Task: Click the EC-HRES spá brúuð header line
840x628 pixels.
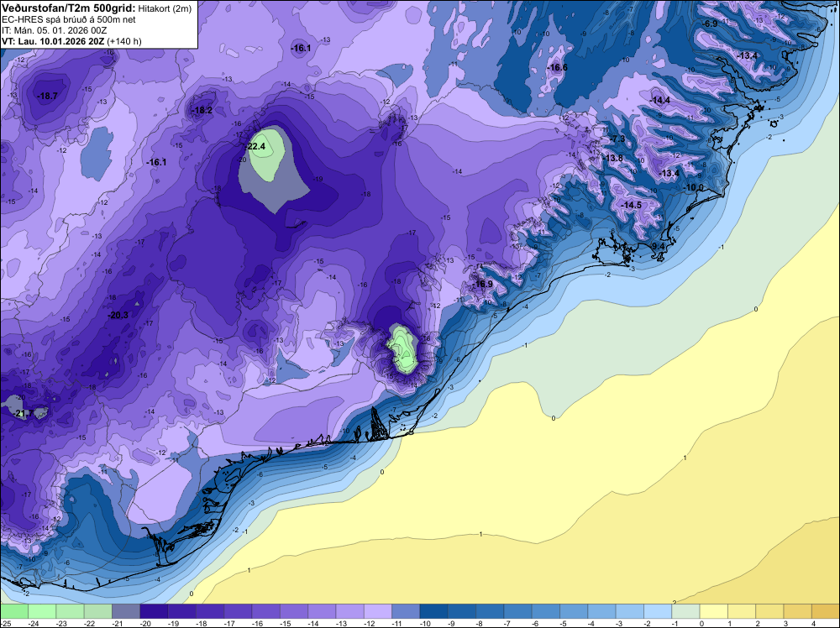Action: tap(69, 19)
